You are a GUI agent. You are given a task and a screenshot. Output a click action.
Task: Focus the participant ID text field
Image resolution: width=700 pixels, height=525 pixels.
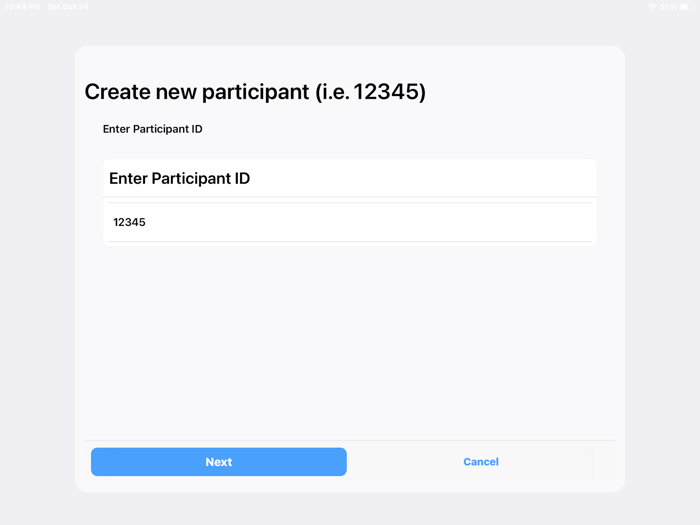(350, 222)
